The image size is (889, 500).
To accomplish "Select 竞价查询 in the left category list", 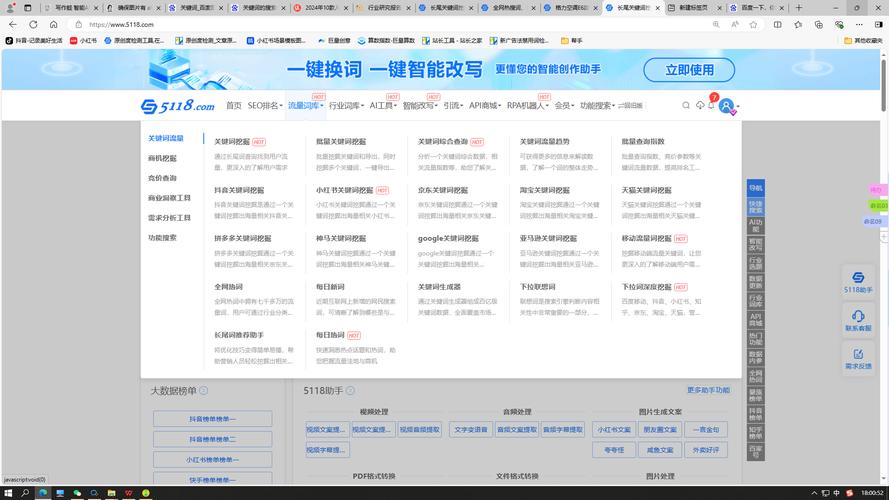I will [x=162, y=178].
